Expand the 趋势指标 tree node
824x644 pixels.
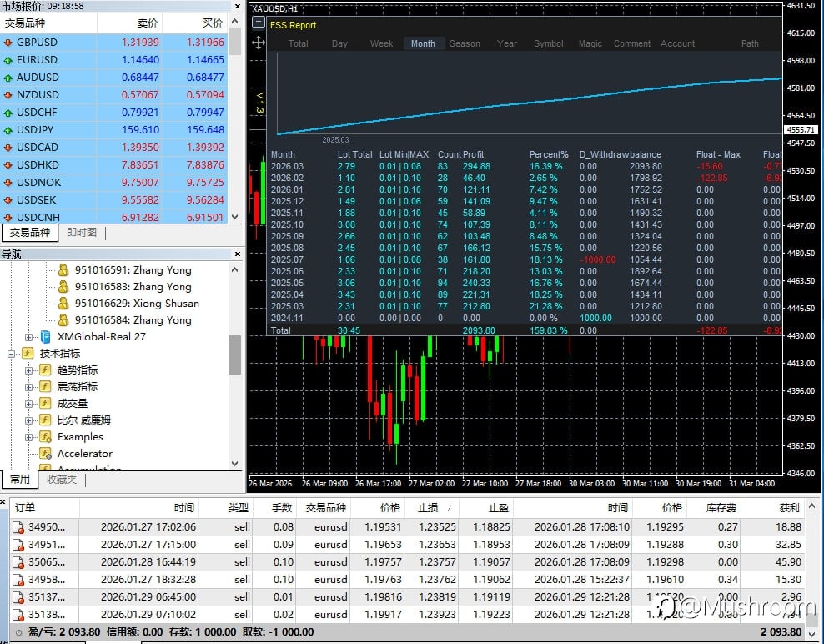point(28,370)
